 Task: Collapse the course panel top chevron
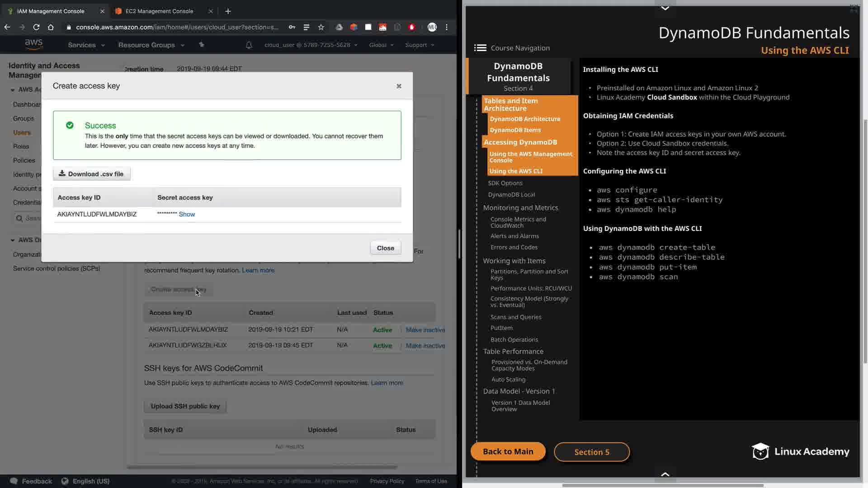coord(665,8)
